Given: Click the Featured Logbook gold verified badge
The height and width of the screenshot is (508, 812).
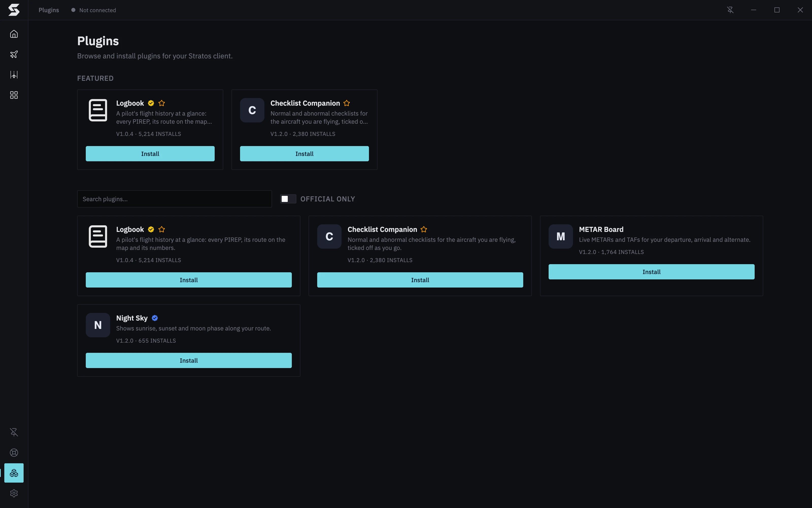Looking at the screenshot, I should pyautogui.click(x=151, y=103).
